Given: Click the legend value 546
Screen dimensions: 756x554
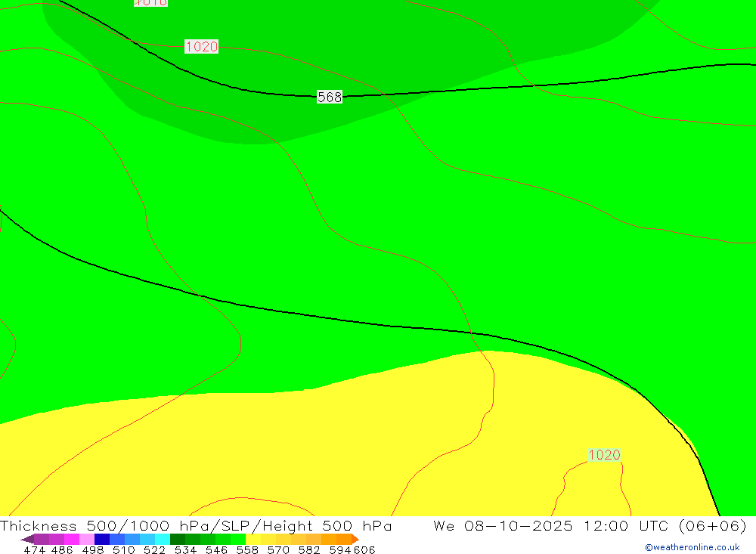Looking at the screenshot, I should 216,549.
